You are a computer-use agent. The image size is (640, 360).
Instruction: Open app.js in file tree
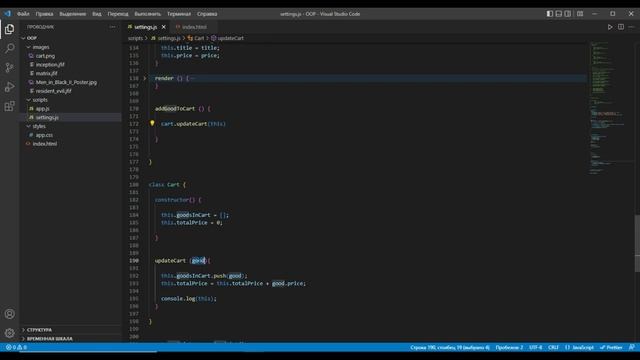pyautogui.click(x=42, y=109)
